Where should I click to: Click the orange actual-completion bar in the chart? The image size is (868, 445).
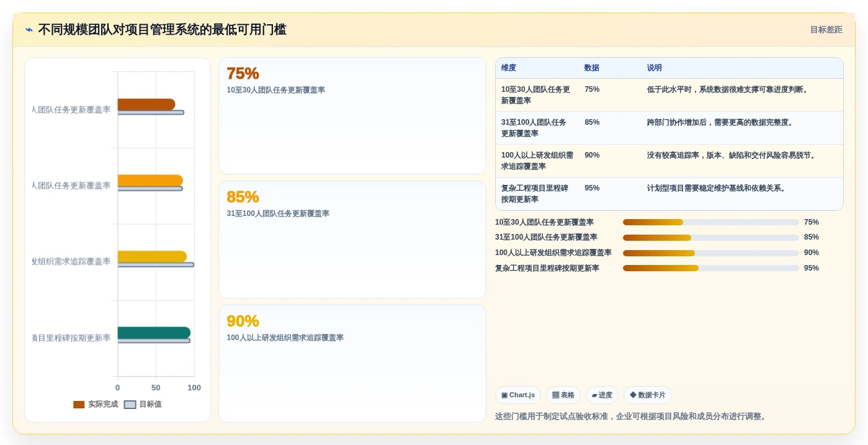(150, 181)
